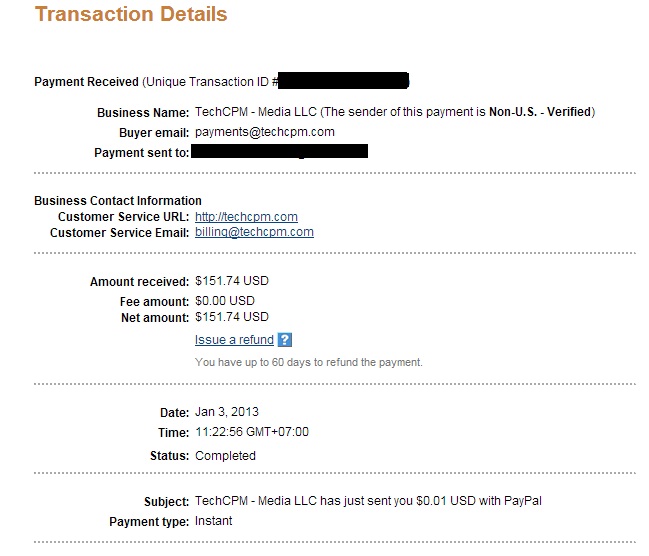Click the blacked-out transaction ID

click(x=344, y=80)
